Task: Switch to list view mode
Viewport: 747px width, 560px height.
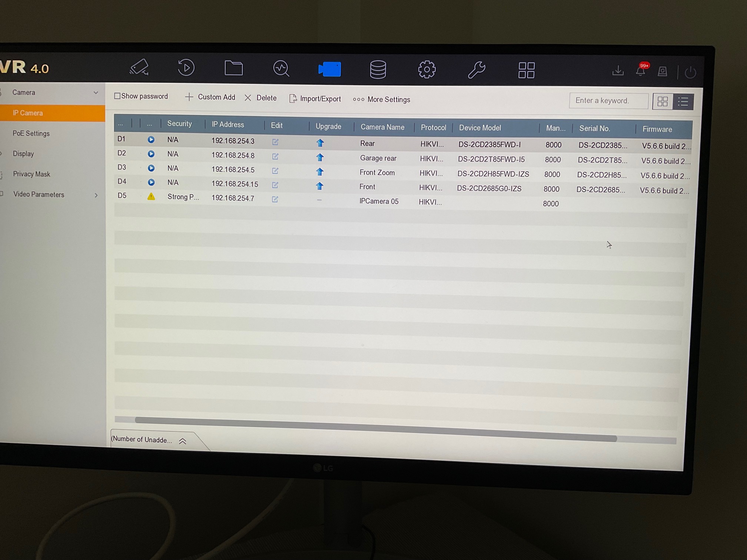Action: click(683, 102)
